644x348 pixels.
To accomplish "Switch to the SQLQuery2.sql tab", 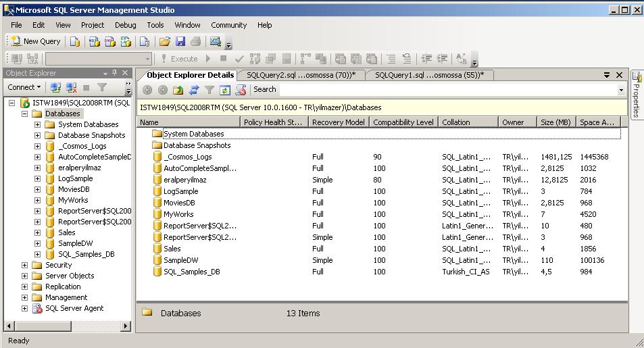I will (301, 75).
